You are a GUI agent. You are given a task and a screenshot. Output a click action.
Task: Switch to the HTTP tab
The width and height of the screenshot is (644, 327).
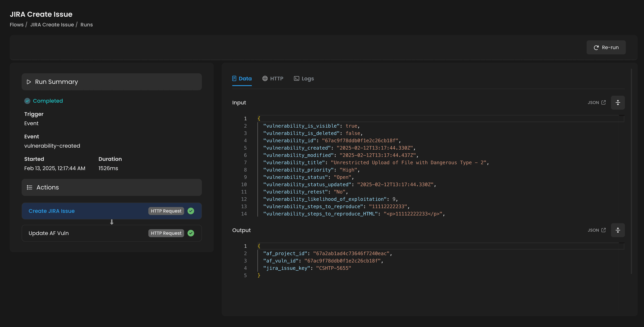[x=273, y=79]
